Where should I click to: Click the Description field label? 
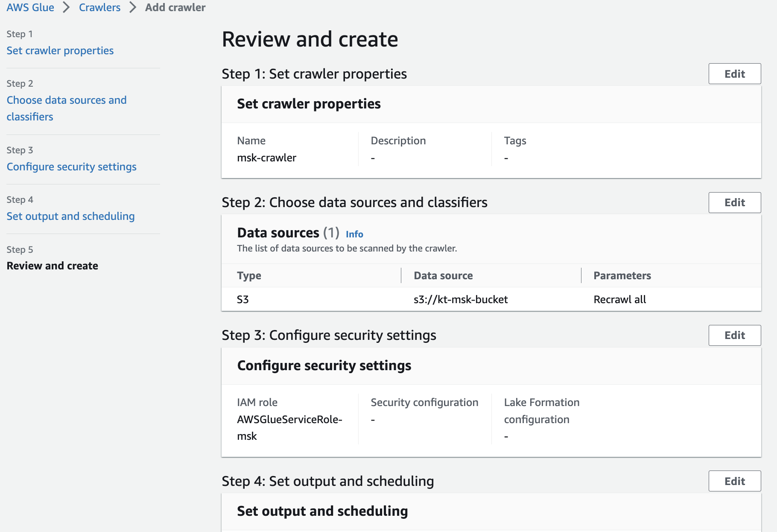click(x=398, y=140)
